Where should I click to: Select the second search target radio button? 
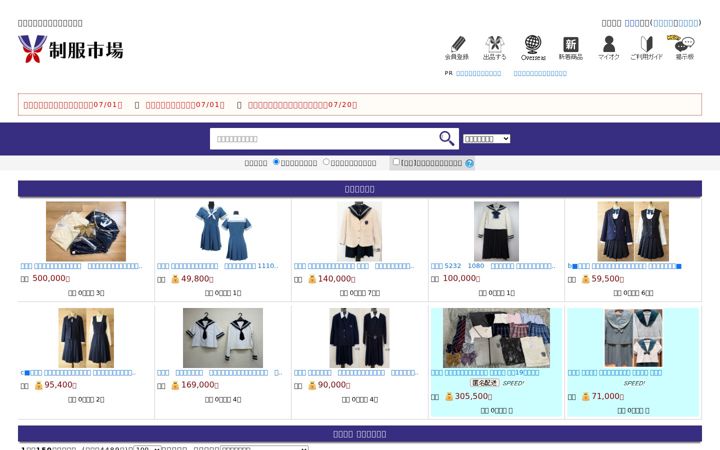click(326, 162)
